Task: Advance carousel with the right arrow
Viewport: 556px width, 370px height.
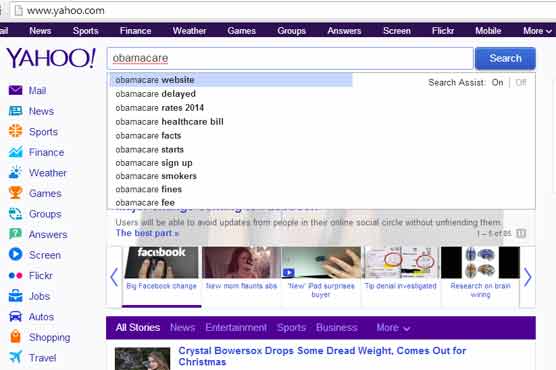Action: 528,277
